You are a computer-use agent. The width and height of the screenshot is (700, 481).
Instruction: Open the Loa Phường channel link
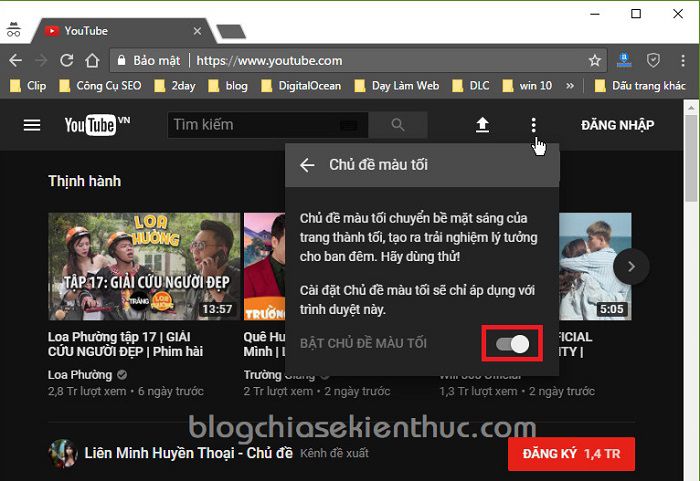tap(80, 375)
